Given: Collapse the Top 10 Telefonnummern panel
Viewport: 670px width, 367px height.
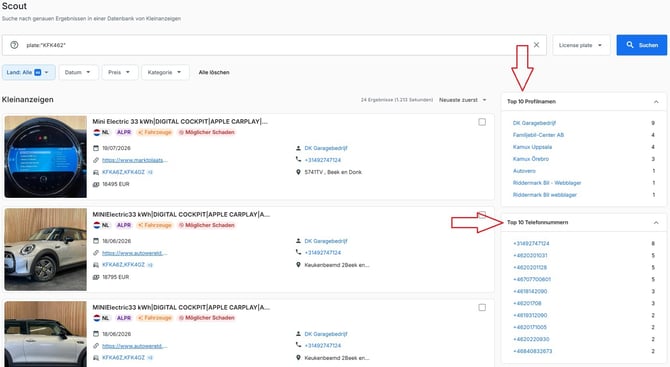Looking at the screenshot, I should [x=656, y=223].
